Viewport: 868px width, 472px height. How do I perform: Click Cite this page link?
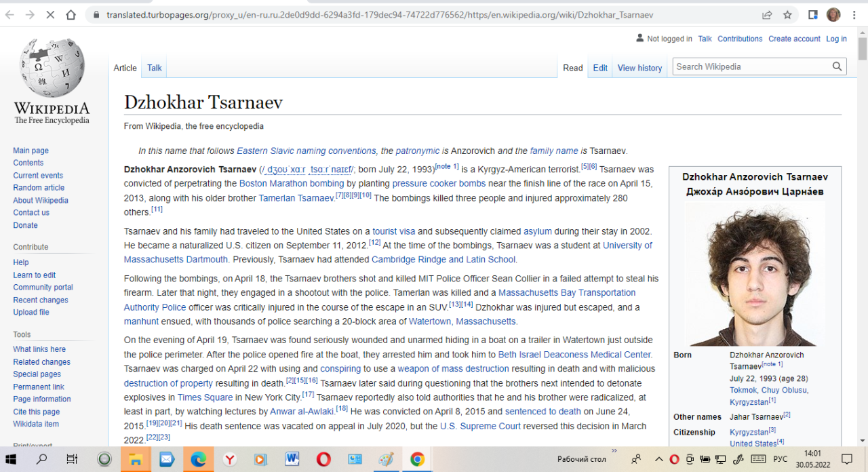(x=37, y=412)
